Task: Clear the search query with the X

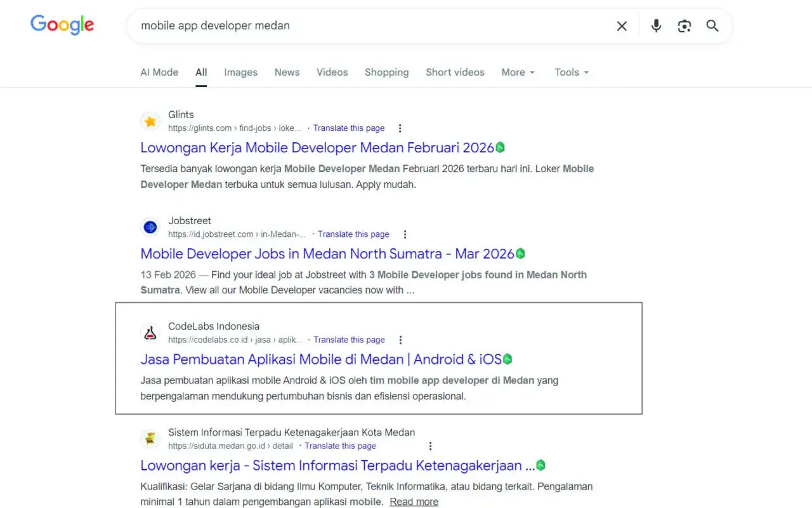Action: [622, 26]
